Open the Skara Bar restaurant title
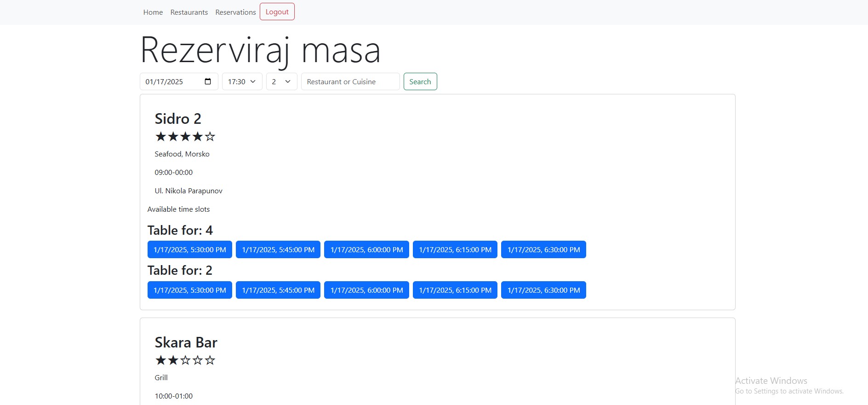The image size is (868, 405). [186, 342]
